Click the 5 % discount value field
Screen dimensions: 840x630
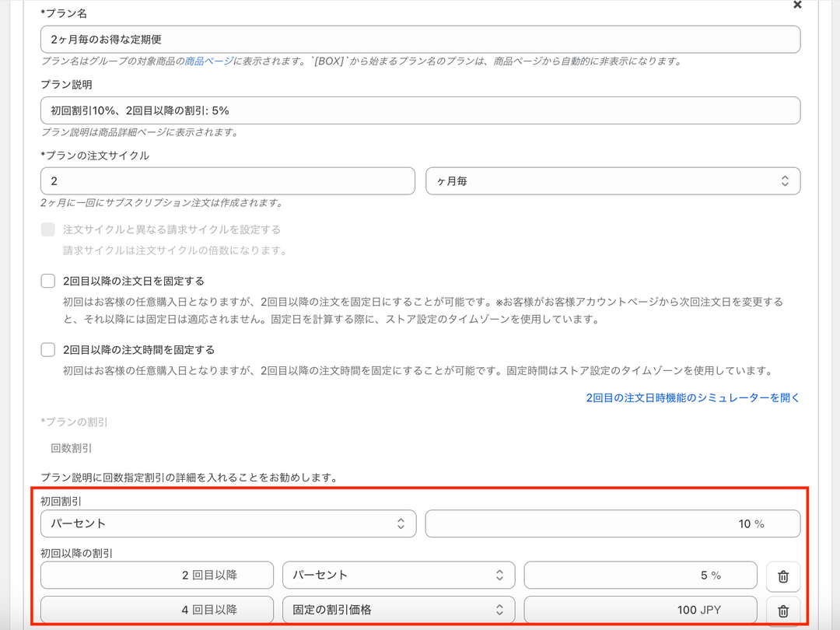(x=640, y=575)
